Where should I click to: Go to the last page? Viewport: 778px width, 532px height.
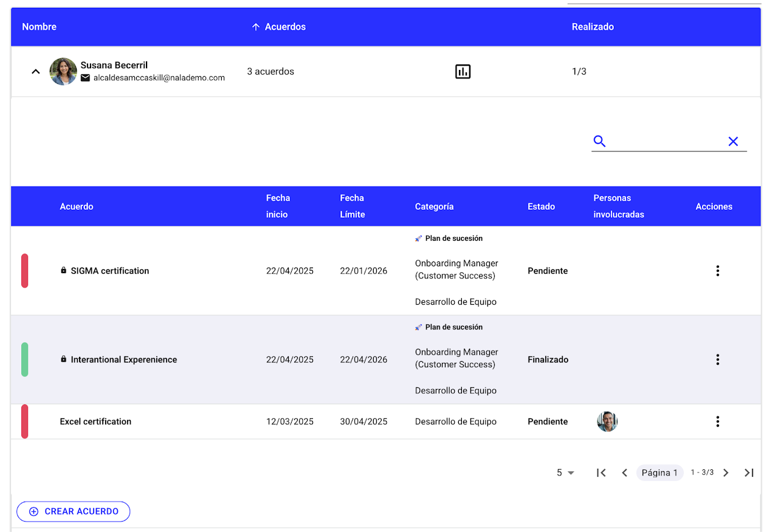(749, 472)
